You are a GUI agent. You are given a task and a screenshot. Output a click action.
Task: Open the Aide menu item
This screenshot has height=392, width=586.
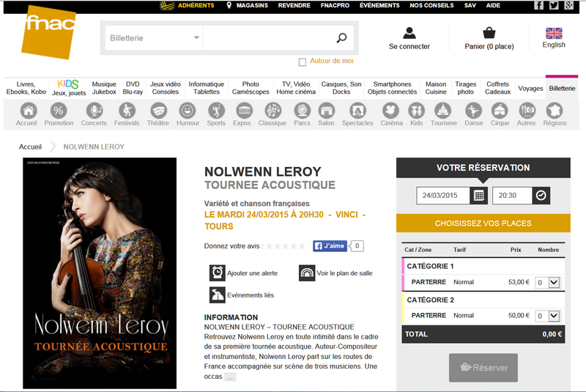(493, 5)
